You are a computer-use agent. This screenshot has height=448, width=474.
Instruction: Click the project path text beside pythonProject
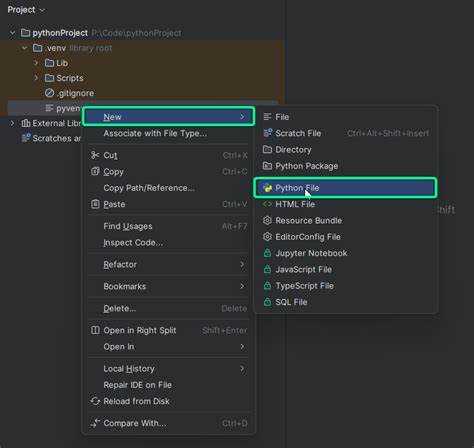pos(137,33)
